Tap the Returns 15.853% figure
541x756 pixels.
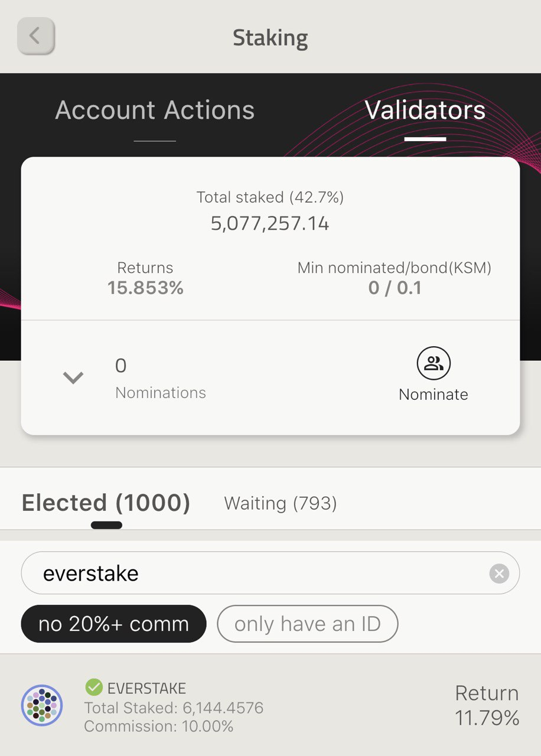[145, 288]
